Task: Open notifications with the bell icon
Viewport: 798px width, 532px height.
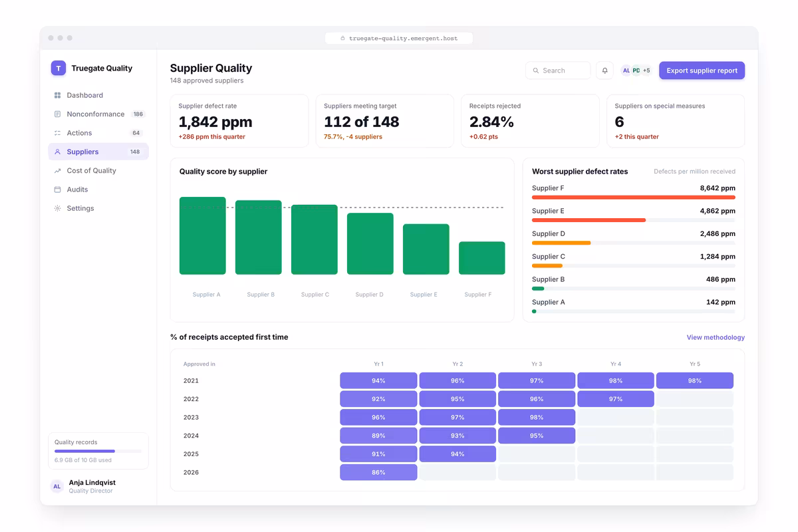Action: [604, 70]
